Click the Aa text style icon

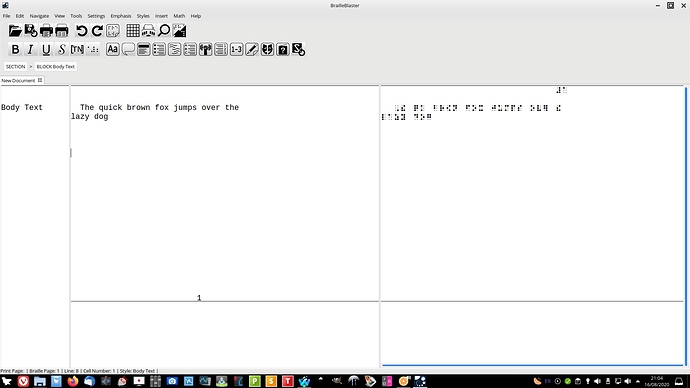point(113,49)
